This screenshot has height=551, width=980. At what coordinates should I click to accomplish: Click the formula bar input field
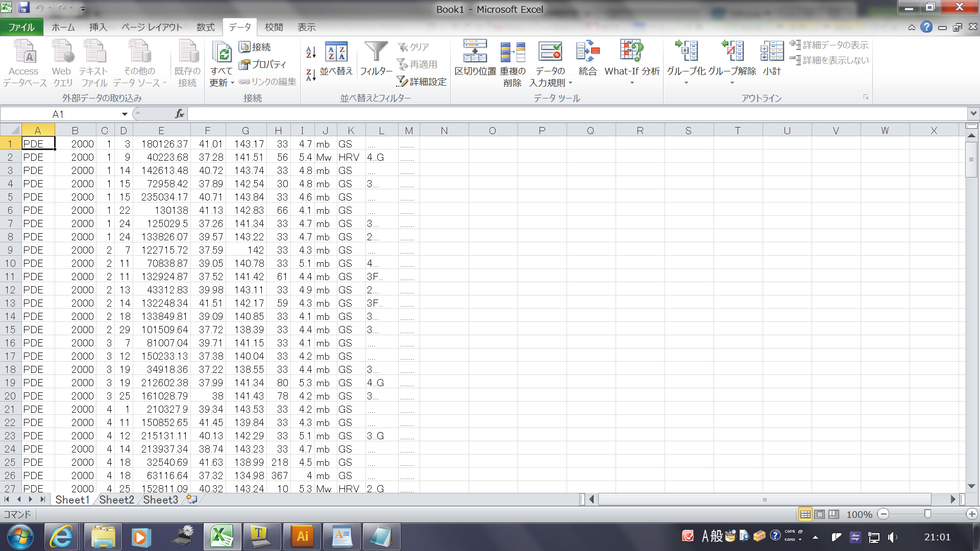[577, 114]
